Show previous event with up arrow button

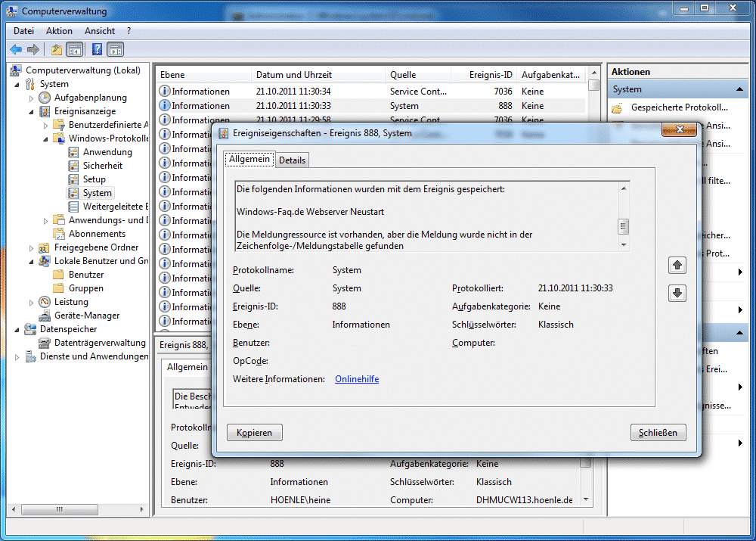(x=677, y=265)
